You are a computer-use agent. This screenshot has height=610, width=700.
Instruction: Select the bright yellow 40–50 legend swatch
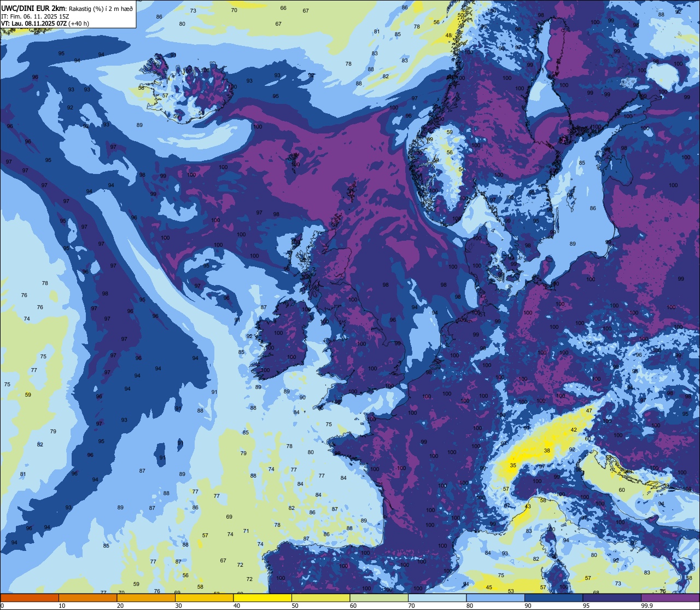[x=262, y=597]
